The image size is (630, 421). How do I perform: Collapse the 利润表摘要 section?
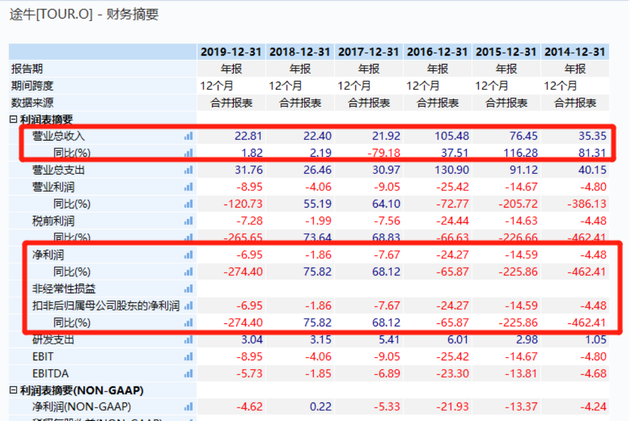coord(14,120)
